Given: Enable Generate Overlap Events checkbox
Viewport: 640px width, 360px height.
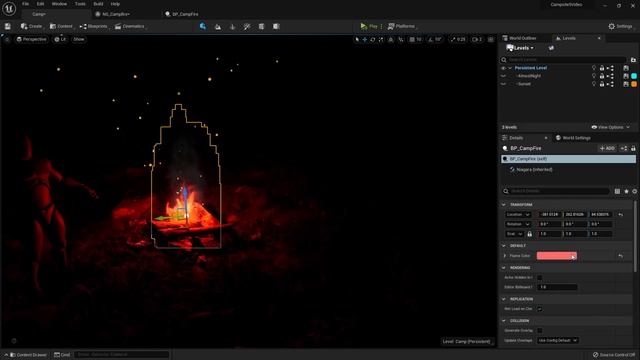Looking at the screenshot, I should tap(540, 331).
